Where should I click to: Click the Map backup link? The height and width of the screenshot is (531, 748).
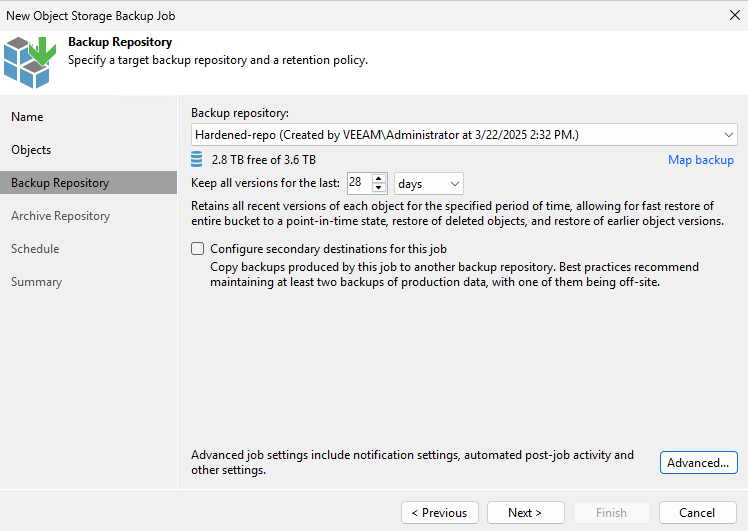pyautogui.click(x=701, y=160)
